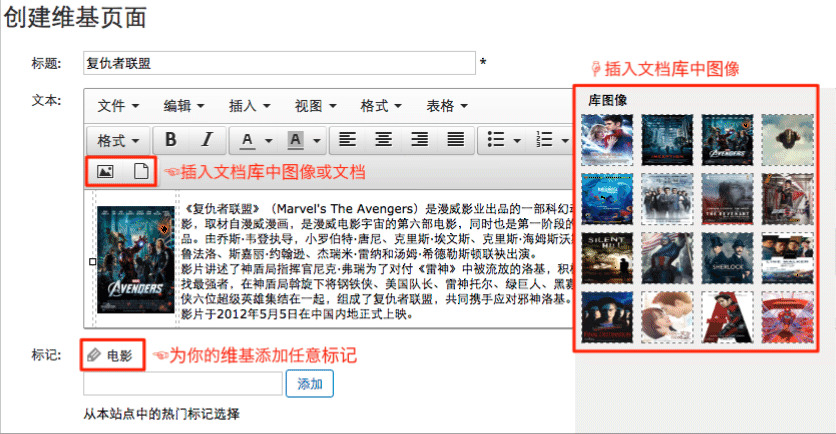Align text right
This screenshot has width=836, height=434.
420,140
